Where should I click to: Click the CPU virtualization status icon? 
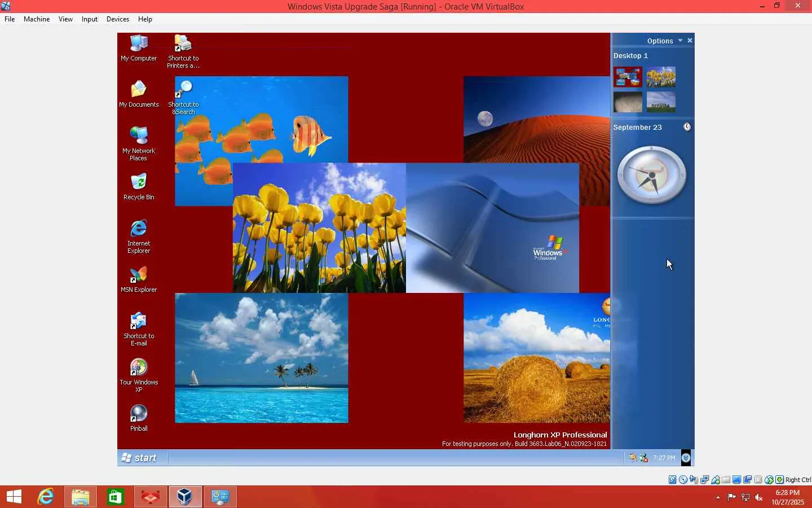point(758,480)
